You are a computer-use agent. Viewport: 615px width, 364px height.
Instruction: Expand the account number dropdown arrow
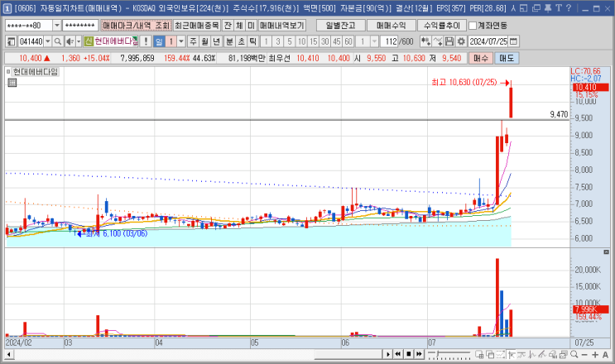coord(57,26)
